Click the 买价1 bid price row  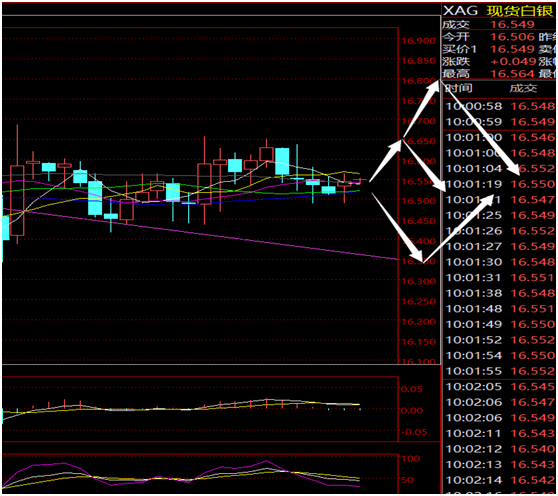(499, 49)
